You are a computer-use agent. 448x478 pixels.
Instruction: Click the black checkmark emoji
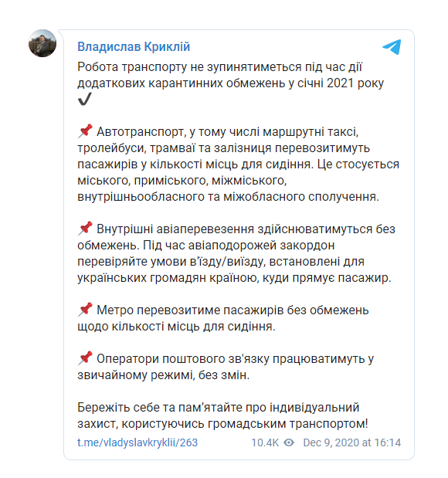84,100
